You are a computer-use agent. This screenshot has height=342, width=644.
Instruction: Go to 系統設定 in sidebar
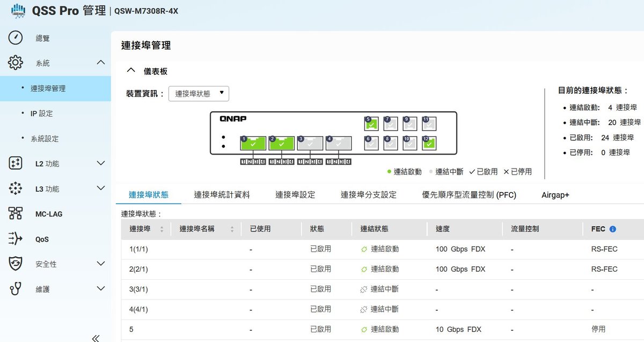pyautogui.click(x=45, y=139)
